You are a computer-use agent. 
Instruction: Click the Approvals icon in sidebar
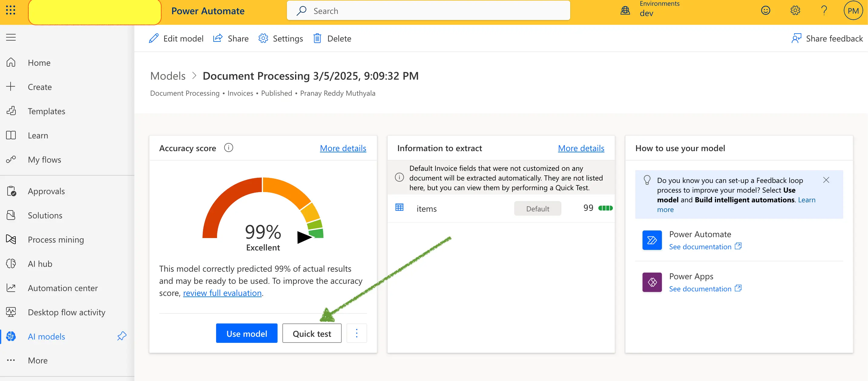pos(11,191)
